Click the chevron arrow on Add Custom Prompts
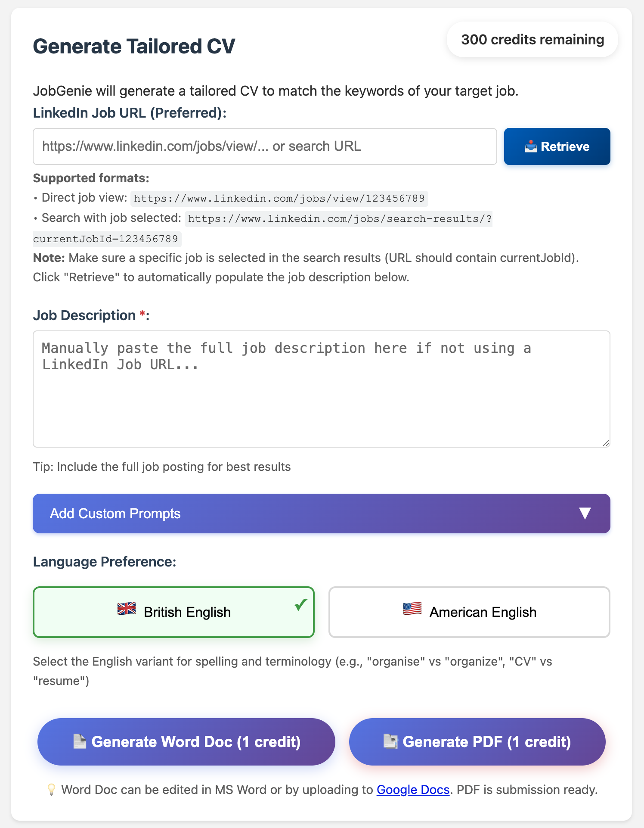 tap(585, 514)
